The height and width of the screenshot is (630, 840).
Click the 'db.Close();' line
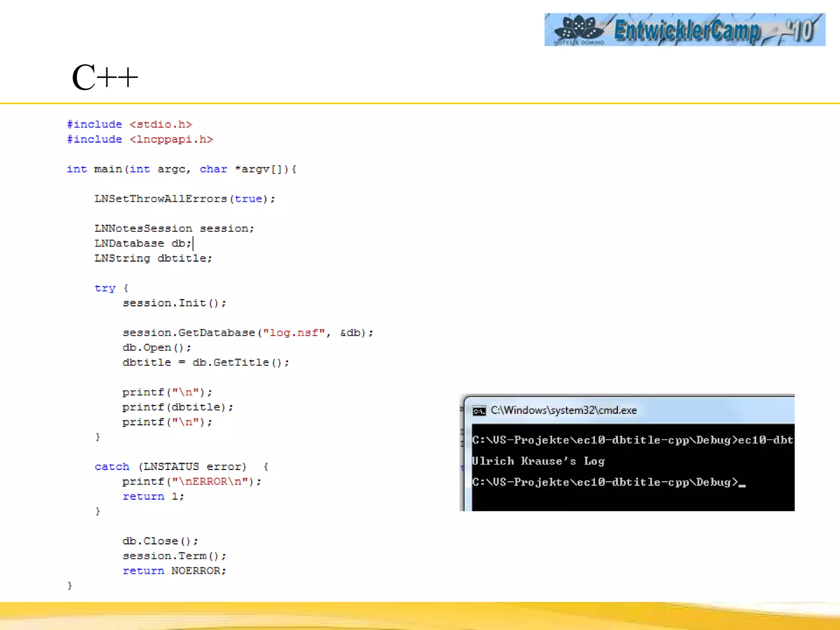coord(160,541)
